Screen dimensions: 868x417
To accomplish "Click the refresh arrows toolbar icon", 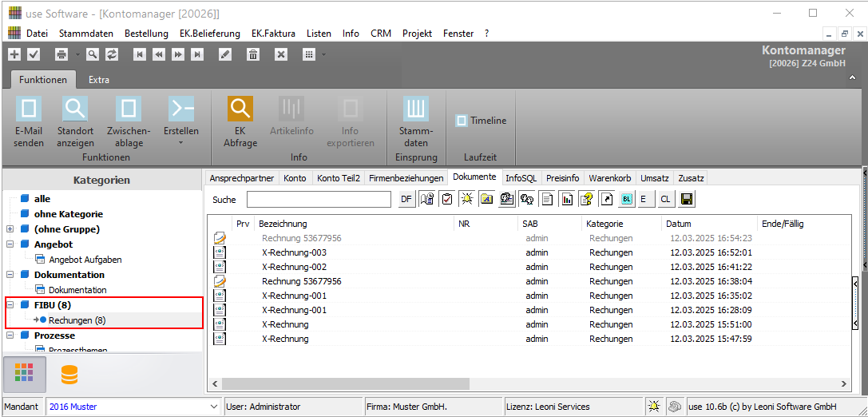I will 112,54.
